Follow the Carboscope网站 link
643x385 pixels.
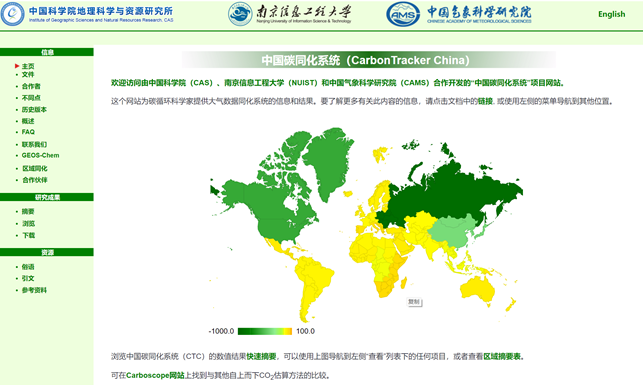pyautogui.click(x=155, y=375)
